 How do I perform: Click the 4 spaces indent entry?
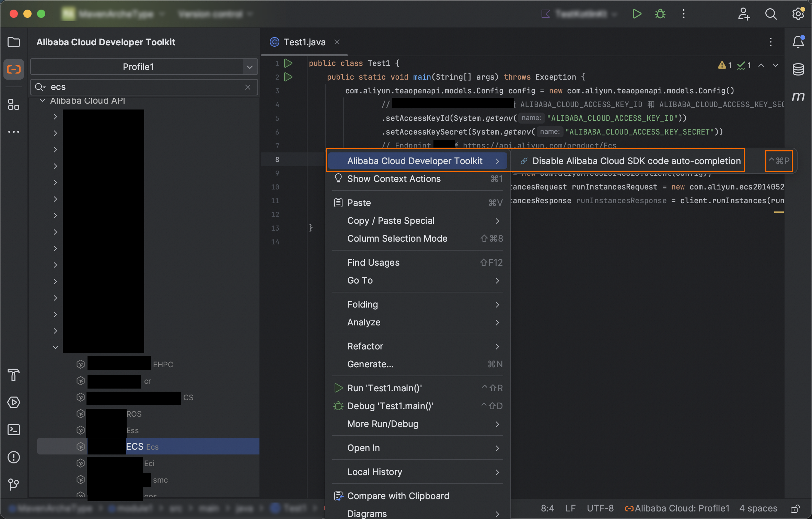click(758, 508)
